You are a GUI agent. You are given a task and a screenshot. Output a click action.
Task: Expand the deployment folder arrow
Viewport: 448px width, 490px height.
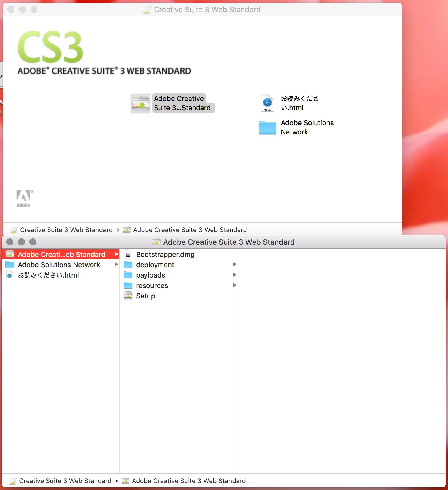tap(234, 264)
